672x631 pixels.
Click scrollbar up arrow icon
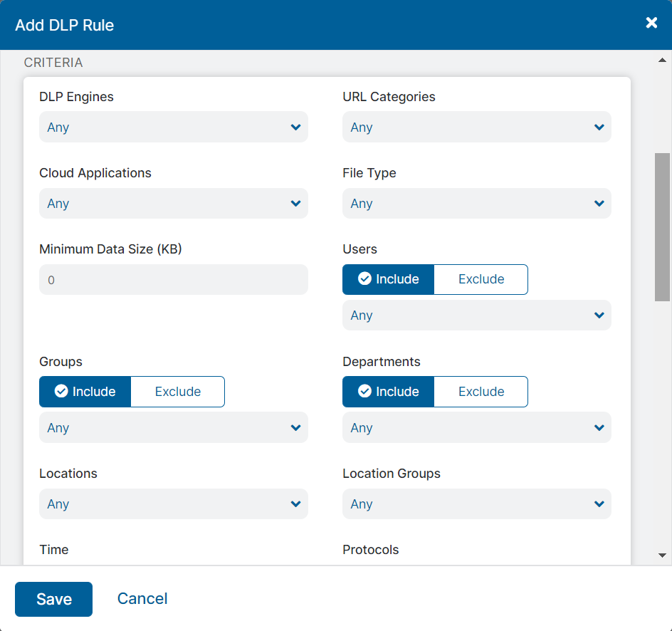(662, 61)
